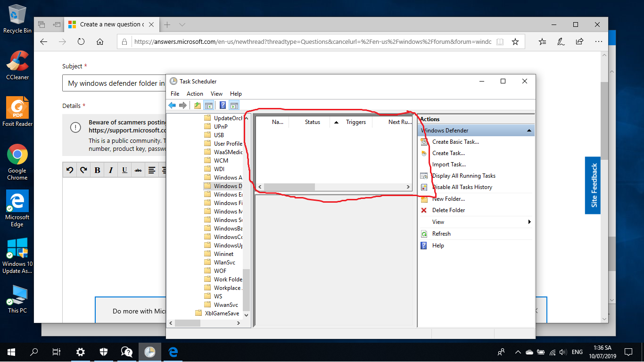Click the Edge Share icon
Image resolution: width=644 pixels, height=362 pixels.
click(580, 41)
